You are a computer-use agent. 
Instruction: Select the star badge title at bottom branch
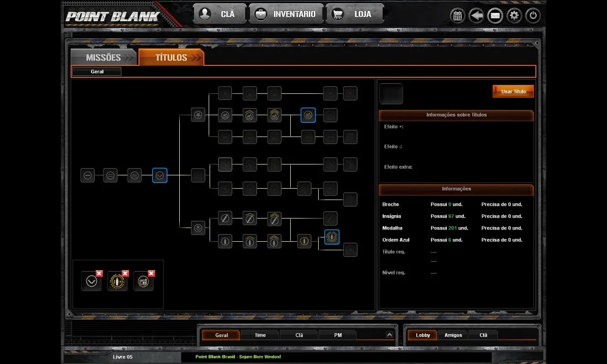198,227
